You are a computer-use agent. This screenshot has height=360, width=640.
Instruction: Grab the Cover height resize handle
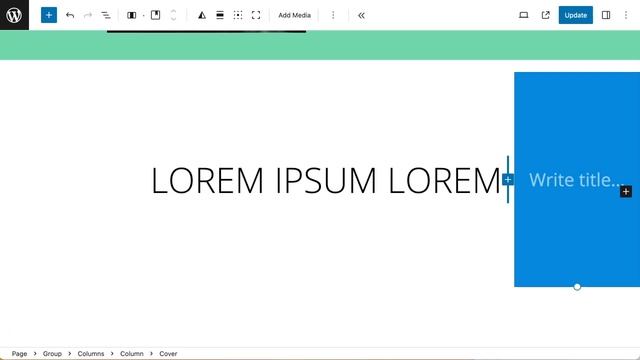(x=577, y=287)
